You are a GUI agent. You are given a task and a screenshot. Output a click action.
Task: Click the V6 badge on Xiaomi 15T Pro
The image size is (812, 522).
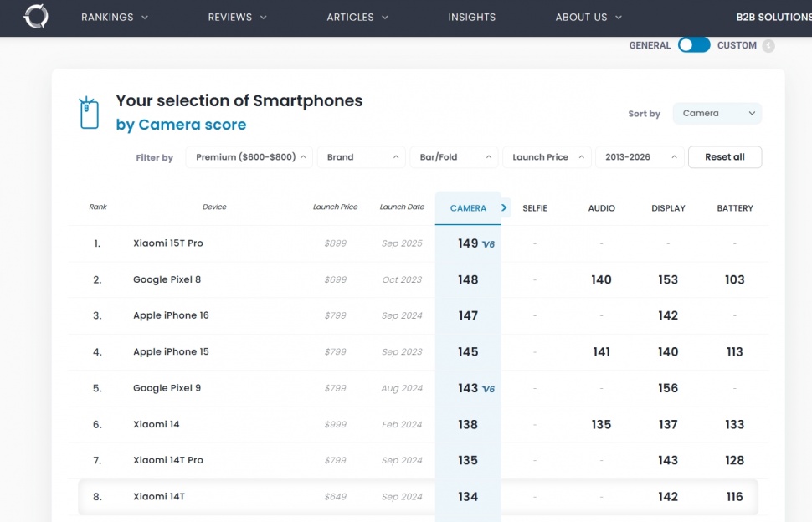click(x=489, y=244)
